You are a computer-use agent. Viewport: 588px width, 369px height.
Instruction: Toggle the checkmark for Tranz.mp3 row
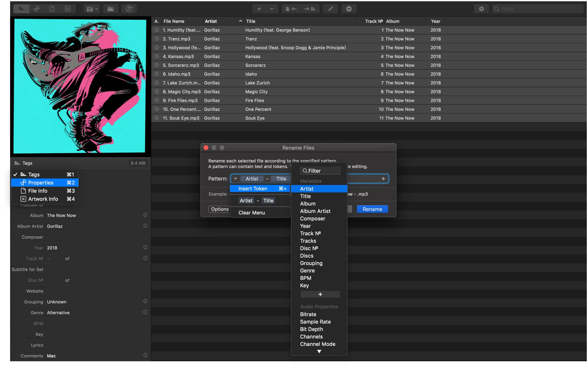click(157, 39)
